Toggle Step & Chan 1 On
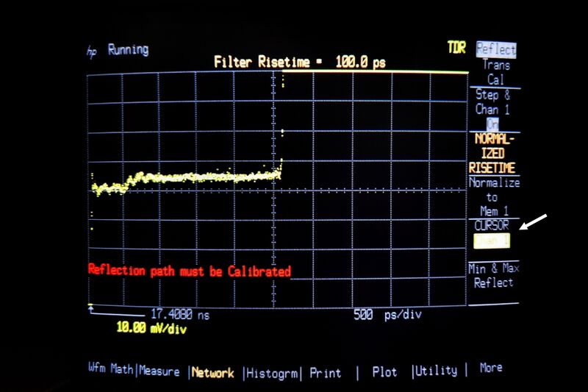Viewport: 588px width, 392px height. [x=492, y=110]
